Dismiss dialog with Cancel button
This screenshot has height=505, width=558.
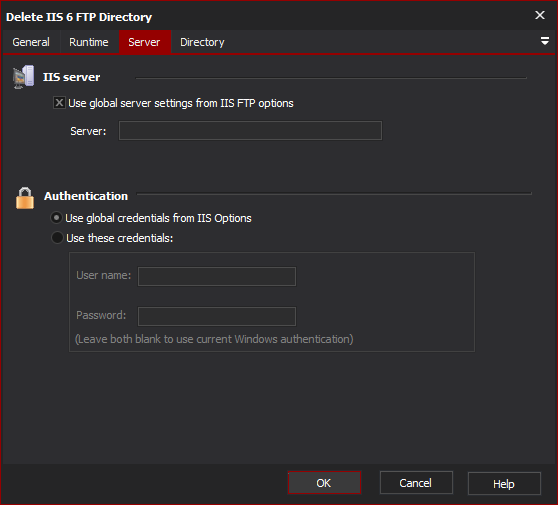[x=416, y=483]
